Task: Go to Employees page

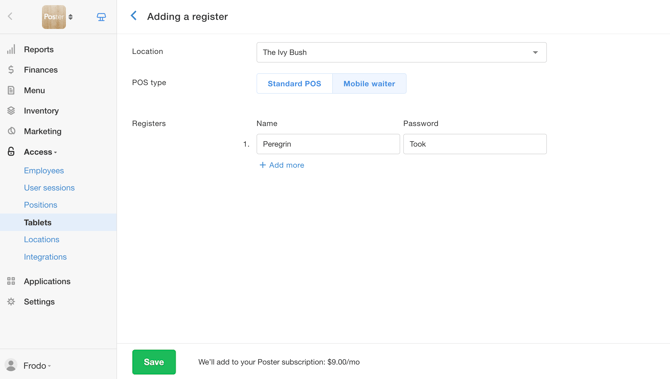Action: (44, 170)
